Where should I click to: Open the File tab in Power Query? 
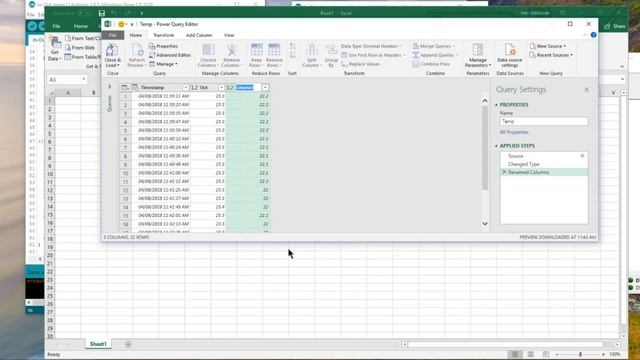point(113,36)
